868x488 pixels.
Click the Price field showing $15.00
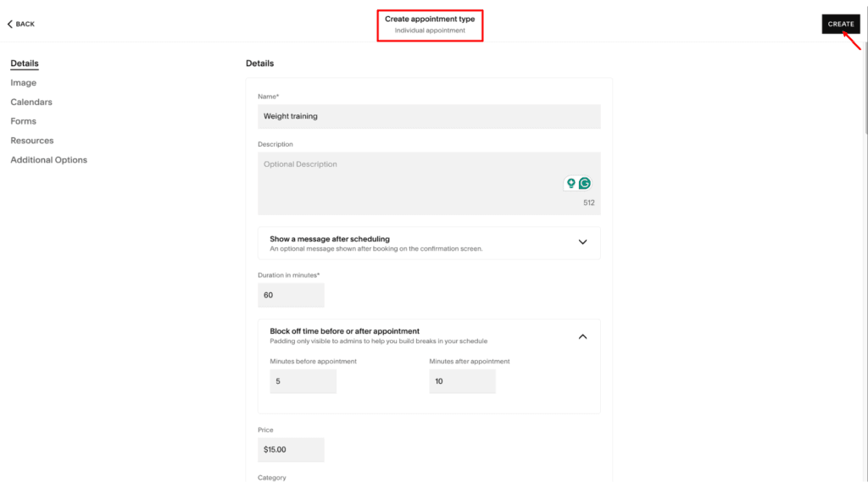(291, 449)
